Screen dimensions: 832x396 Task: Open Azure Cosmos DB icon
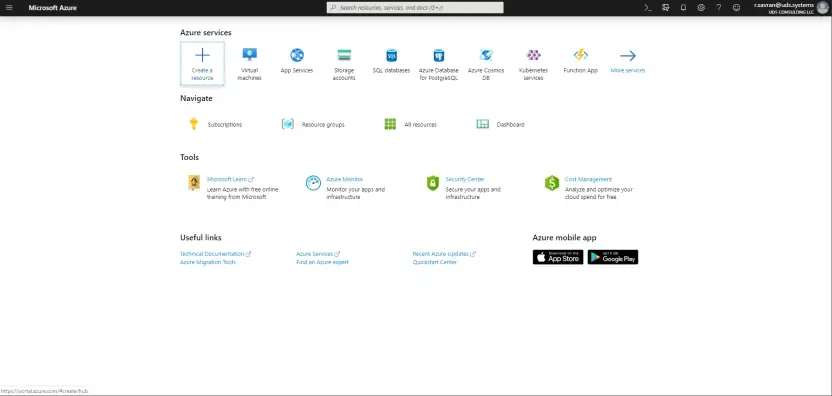coord(486,55)
